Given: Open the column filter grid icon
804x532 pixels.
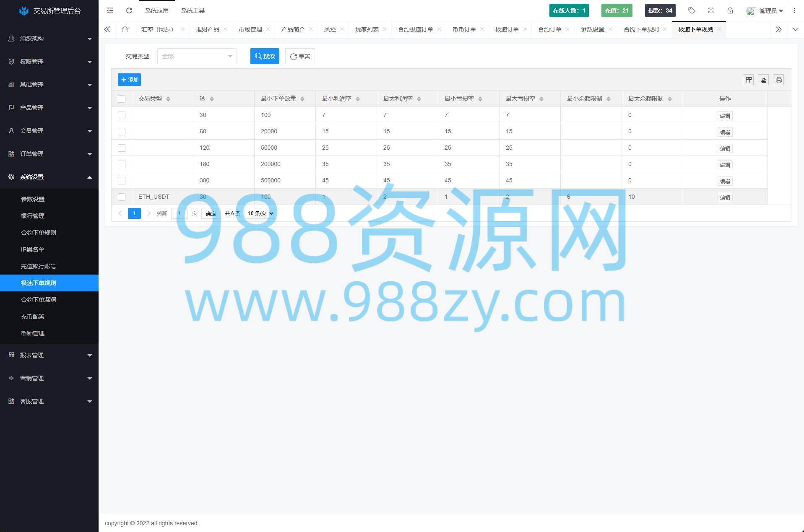Looking at the screenshot, I should 749,80.
